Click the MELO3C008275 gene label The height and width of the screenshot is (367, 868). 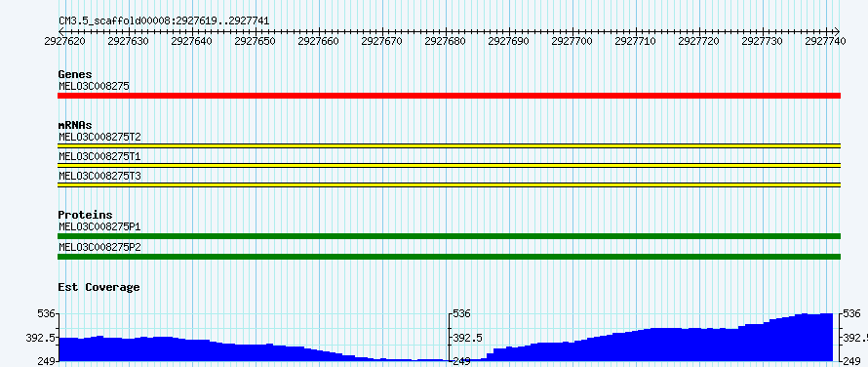point(94,87)
